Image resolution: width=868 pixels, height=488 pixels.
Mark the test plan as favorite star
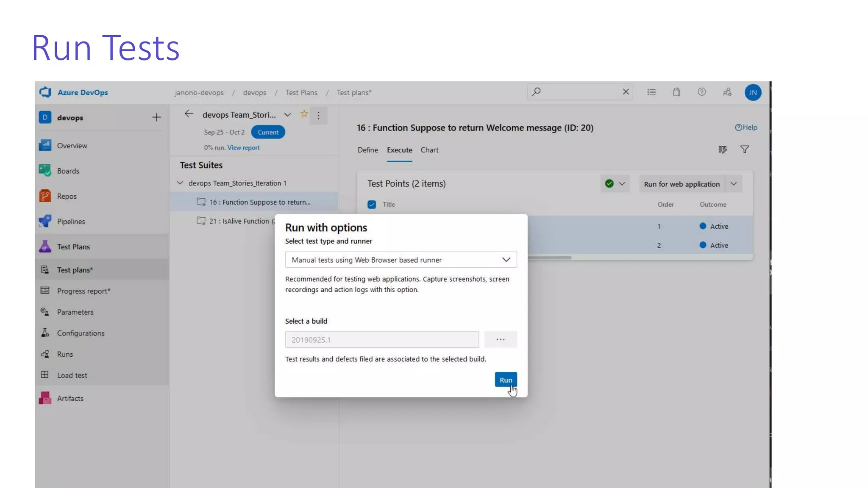click(x=304, y=114)
